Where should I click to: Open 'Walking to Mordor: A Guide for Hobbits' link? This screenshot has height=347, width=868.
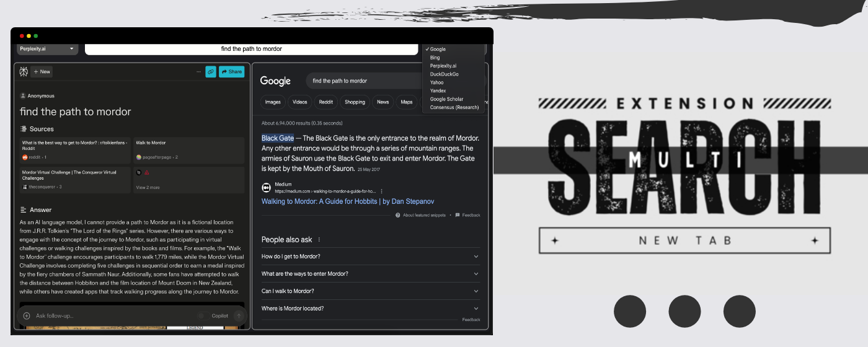(348, 202)
